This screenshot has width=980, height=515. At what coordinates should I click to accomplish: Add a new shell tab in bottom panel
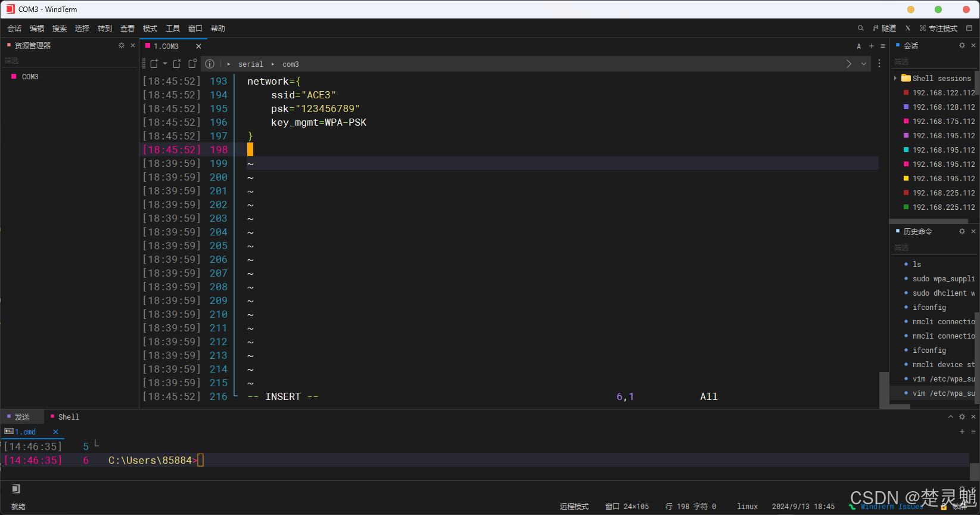pos(962,432)
